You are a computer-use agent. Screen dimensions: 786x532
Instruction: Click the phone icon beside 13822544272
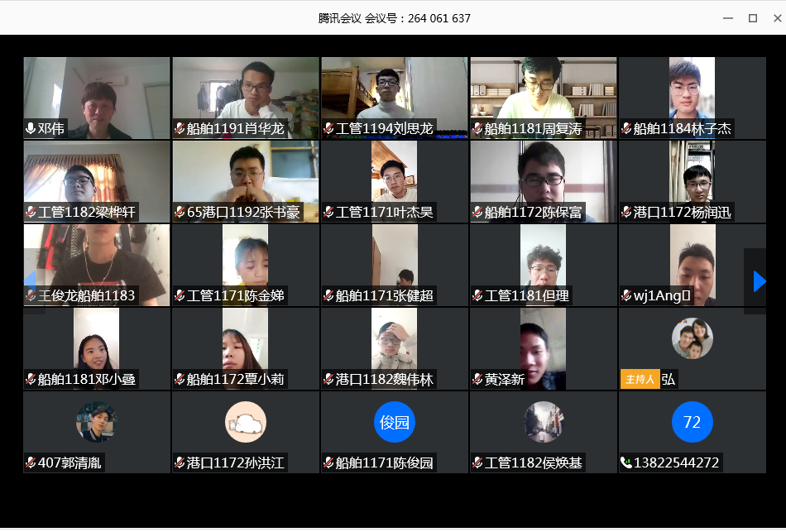pos(626,463)
